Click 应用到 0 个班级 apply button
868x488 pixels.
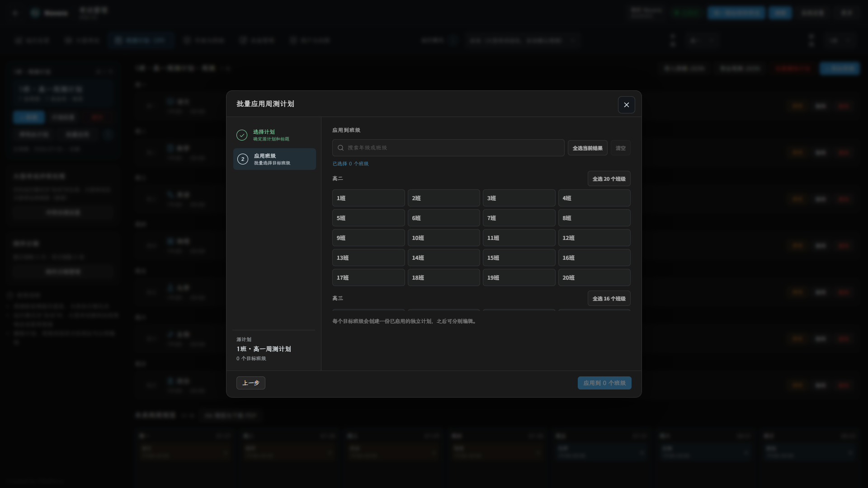tap(604, 383)
